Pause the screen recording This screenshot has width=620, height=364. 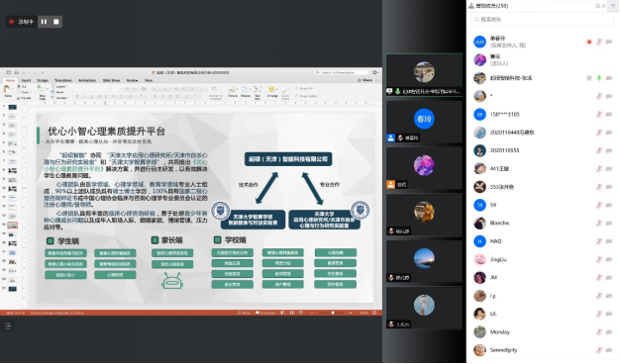pyautogui.click(x=44, y=22)
